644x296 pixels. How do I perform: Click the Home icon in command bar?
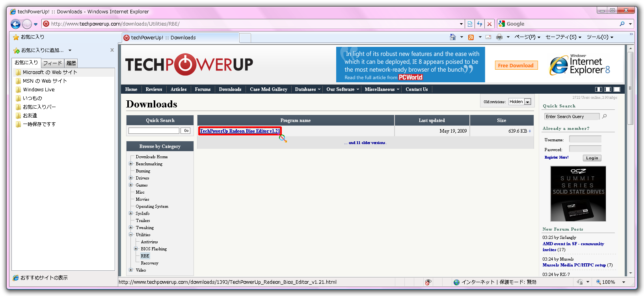(x=453, y=37)
